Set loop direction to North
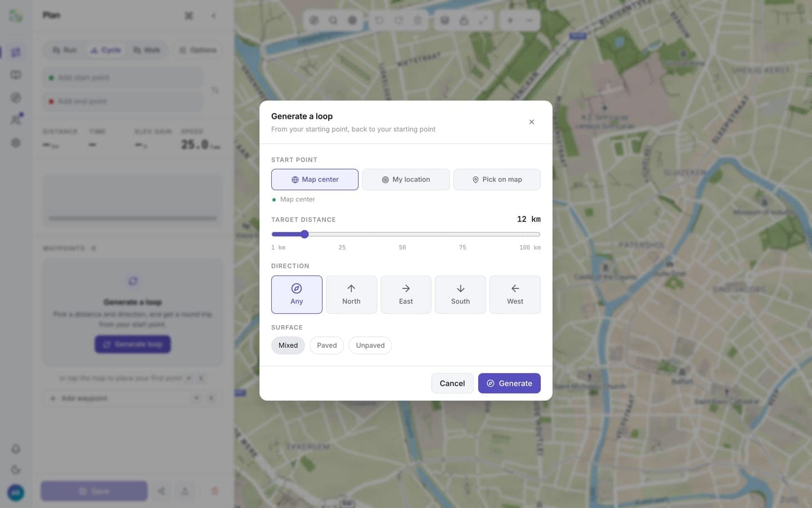 351,295
